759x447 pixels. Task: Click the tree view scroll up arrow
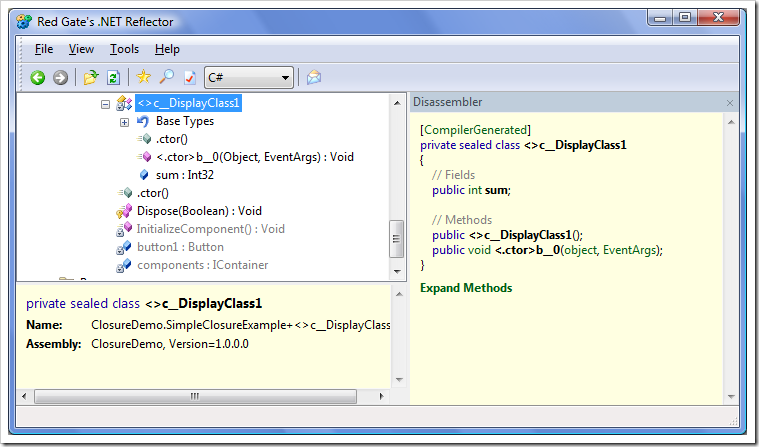pyautogui.click(x=397, y=103)
